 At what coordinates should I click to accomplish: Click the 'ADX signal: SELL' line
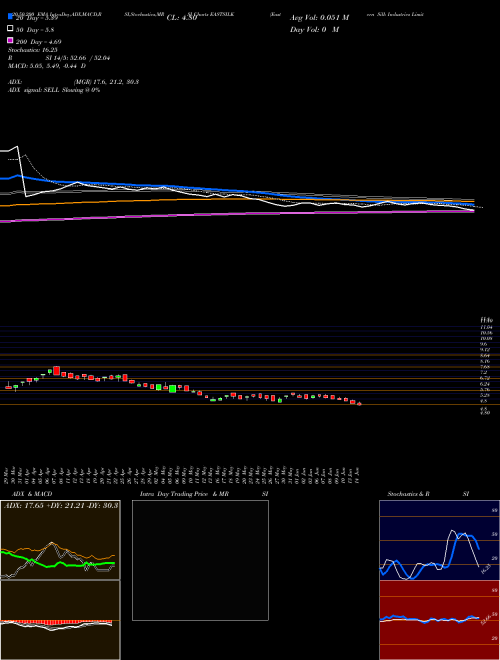(54, 90)
